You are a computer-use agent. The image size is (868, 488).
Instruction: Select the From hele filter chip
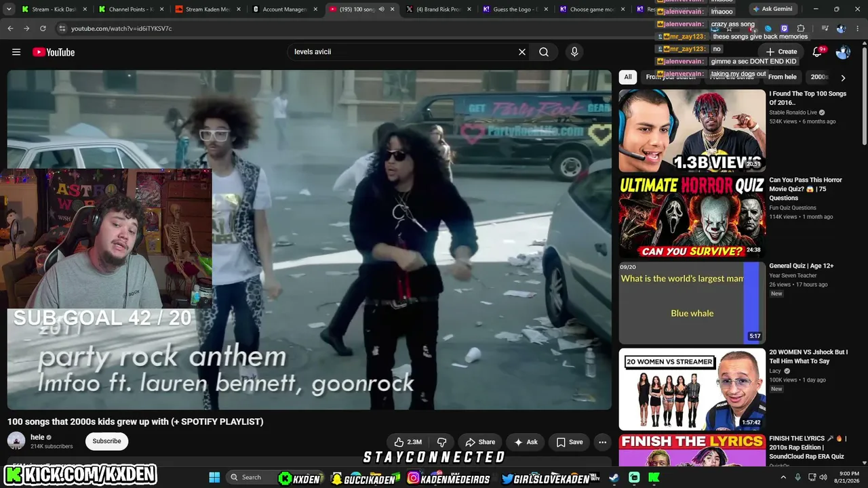(782, 77)
